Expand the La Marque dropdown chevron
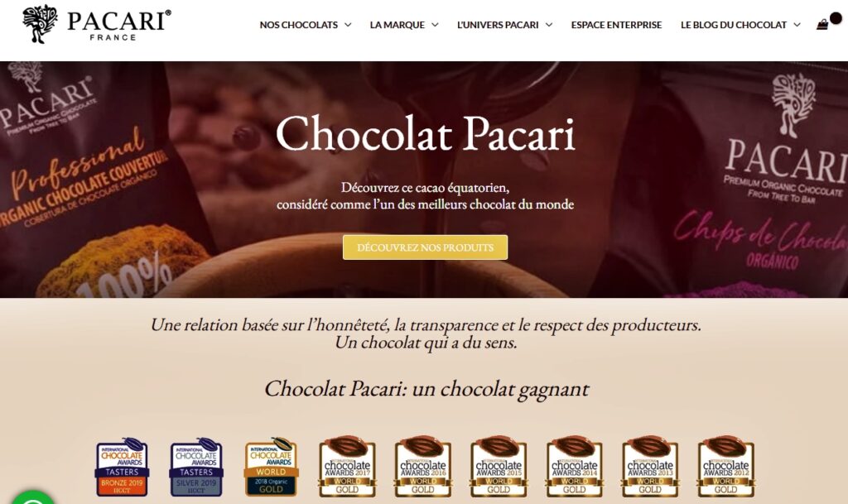Screen dimensions: 848x504 (x=435, y=25)
